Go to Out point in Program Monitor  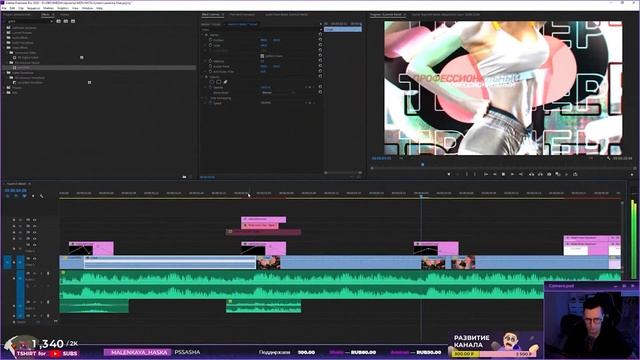[521, 174]
